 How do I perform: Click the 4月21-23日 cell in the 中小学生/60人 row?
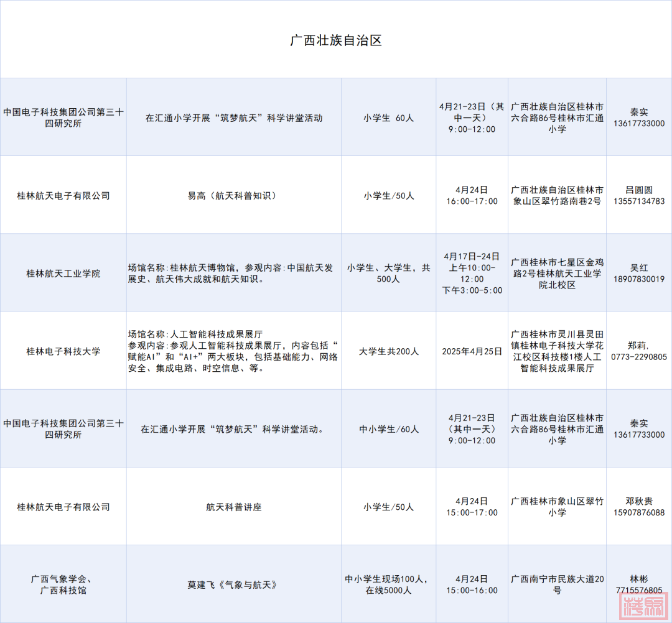click(x=472, y=429)
